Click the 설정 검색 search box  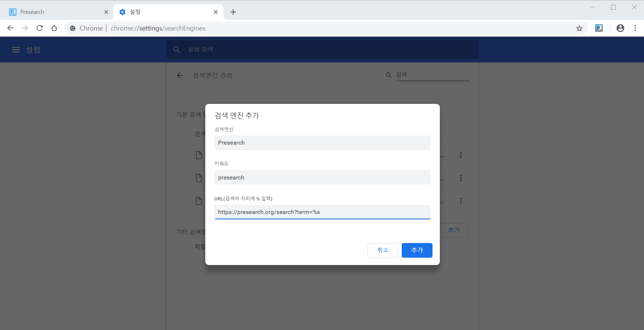click(323, 50)
